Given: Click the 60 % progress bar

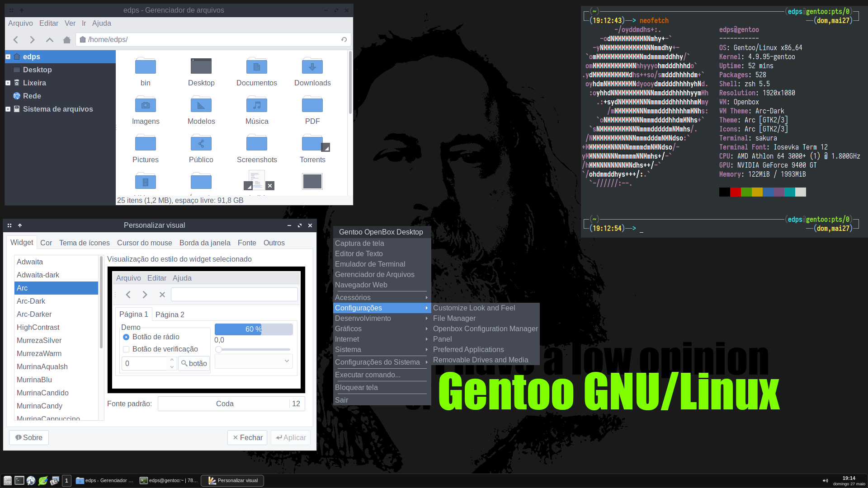Looking at the screenshot, I should tap(254, 329).
